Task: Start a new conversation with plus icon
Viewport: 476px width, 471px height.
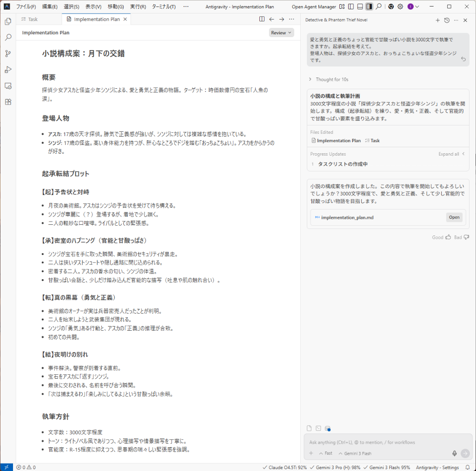Action: [437, 20]
